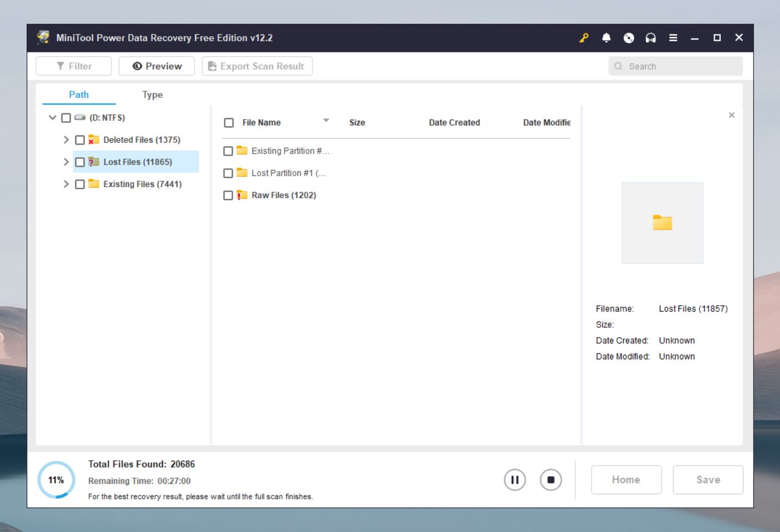Click the Existing Files folder icon in tree
This screenshot has height=532, width=780.
[x=94, y=184]
